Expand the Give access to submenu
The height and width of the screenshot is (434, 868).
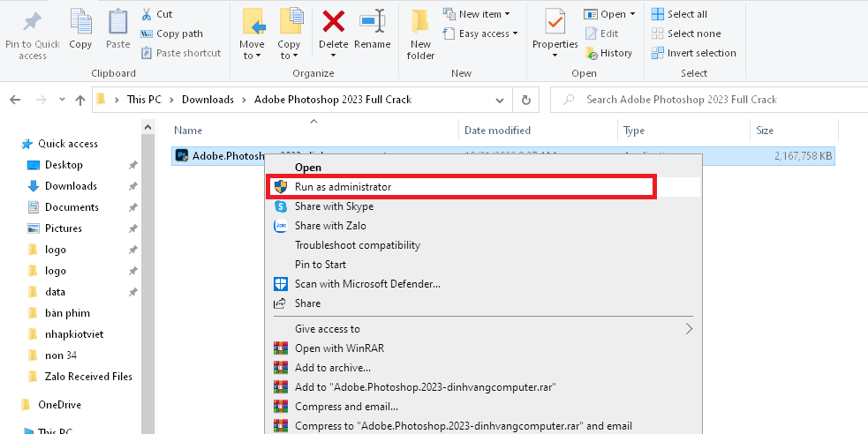[x=483, y=329]
